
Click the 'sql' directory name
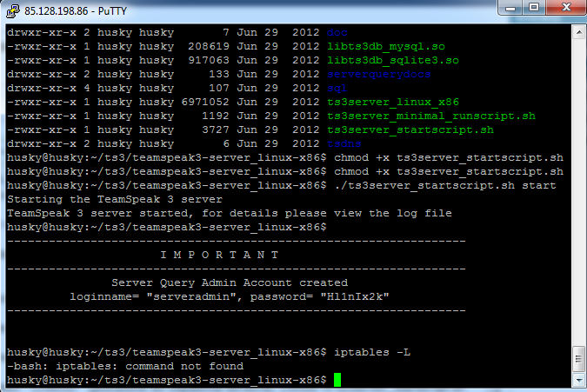pos(337,89)
